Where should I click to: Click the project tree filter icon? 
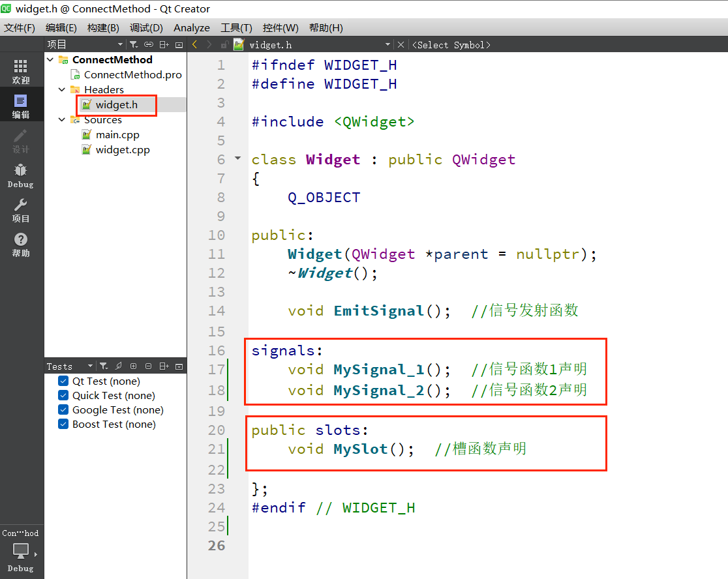pyautogui.click(x=134, y=44)
